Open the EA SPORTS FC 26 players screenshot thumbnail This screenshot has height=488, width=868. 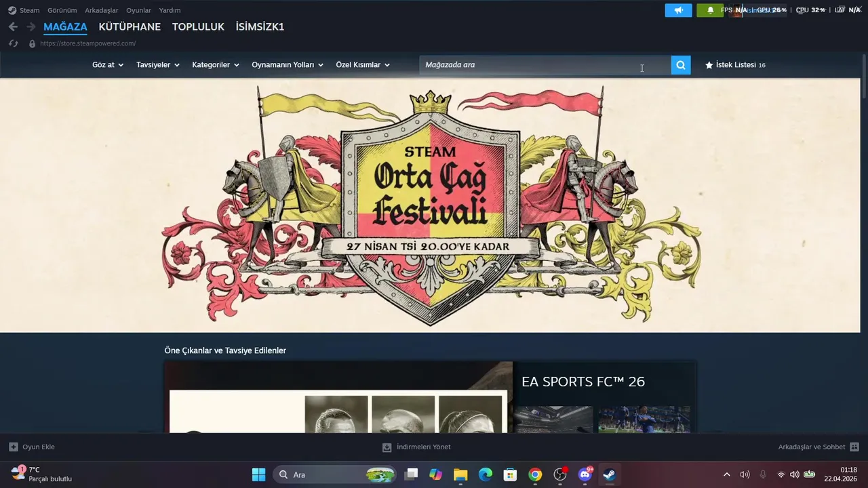644,420
